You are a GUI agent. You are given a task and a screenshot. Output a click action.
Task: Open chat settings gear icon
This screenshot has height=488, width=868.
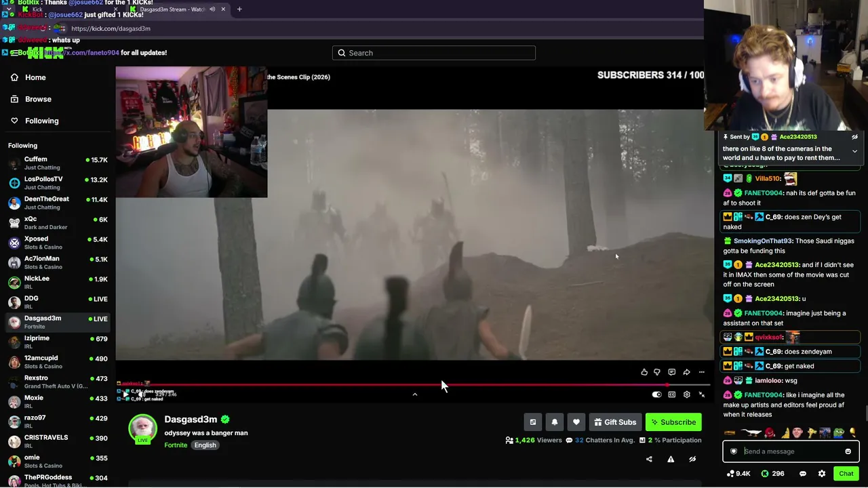pos(822,474)
